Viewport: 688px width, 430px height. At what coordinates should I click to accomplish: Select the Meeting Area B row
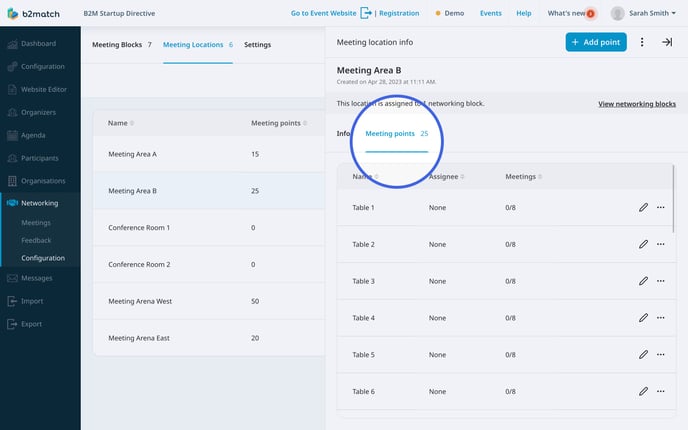point(209,191)
